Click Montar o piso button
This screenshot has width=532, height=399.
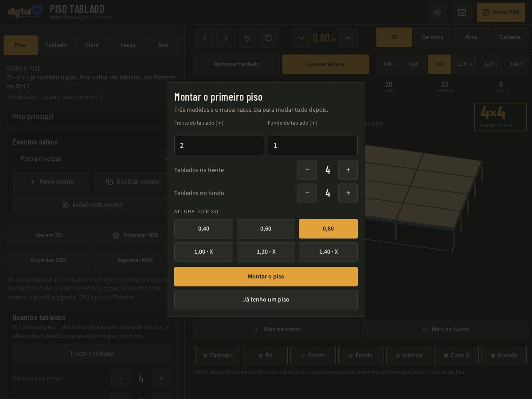point(266,277)
